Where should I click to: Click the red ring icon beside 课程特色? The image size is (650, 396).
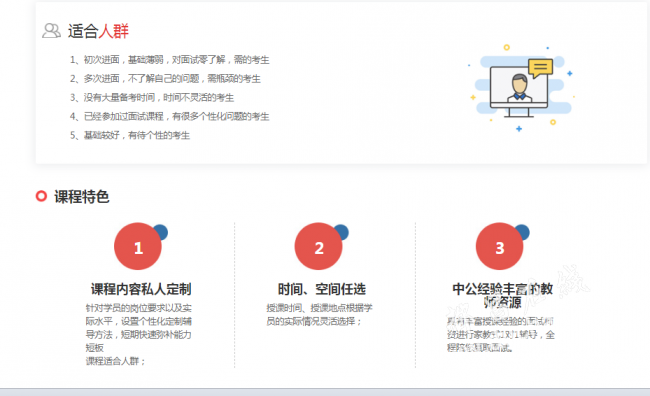point(41,196)
